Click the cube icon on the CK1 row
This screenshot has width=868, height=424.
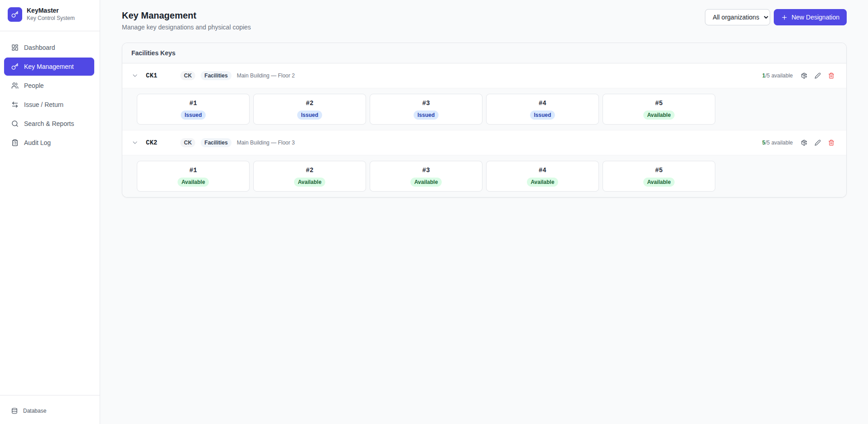pos(804,76)
